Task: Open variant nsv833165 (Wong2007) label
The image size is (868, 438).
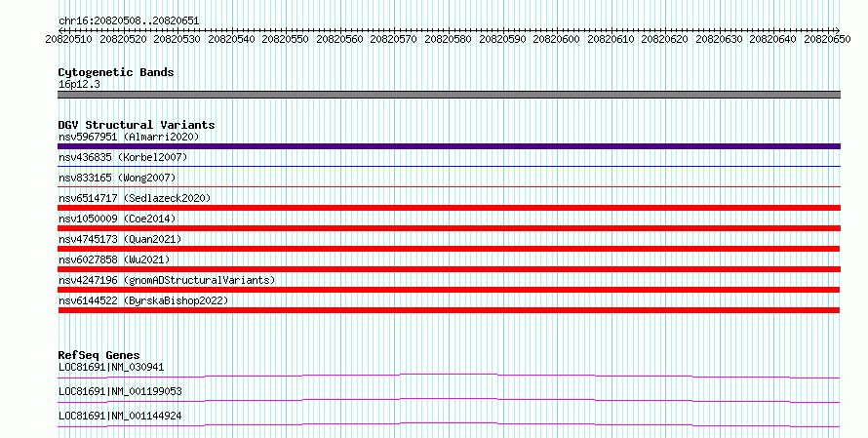Action: [x=117, y=178]
